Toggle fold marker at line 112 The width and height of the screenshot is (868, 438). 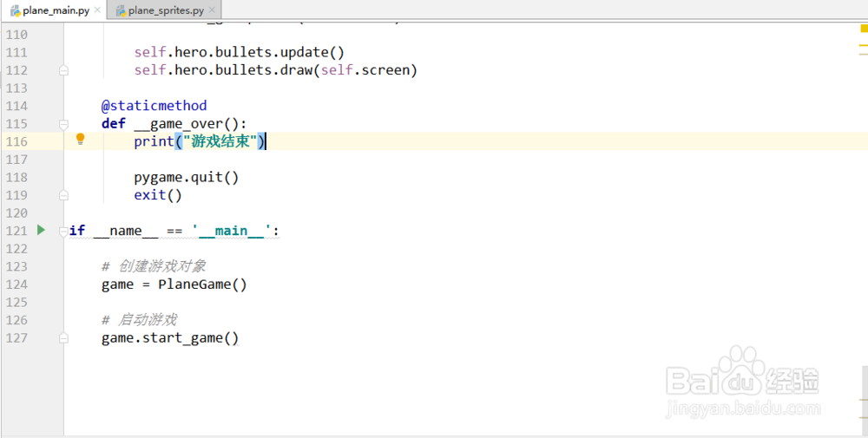pyautogui.click(x=63, y=70)
